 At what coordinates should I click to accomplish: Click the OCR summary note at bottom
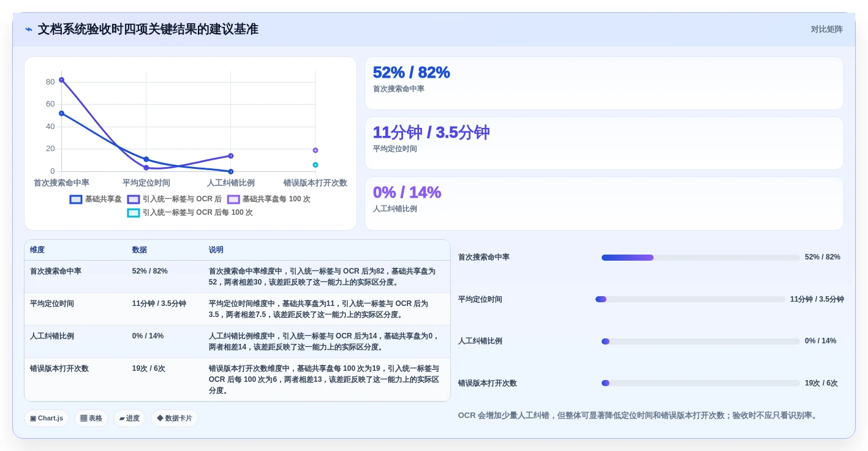(638, 416)
